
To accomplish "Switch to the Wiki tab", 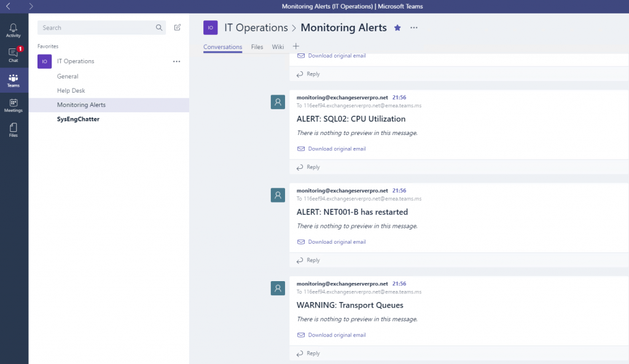I will coord(278,47).
